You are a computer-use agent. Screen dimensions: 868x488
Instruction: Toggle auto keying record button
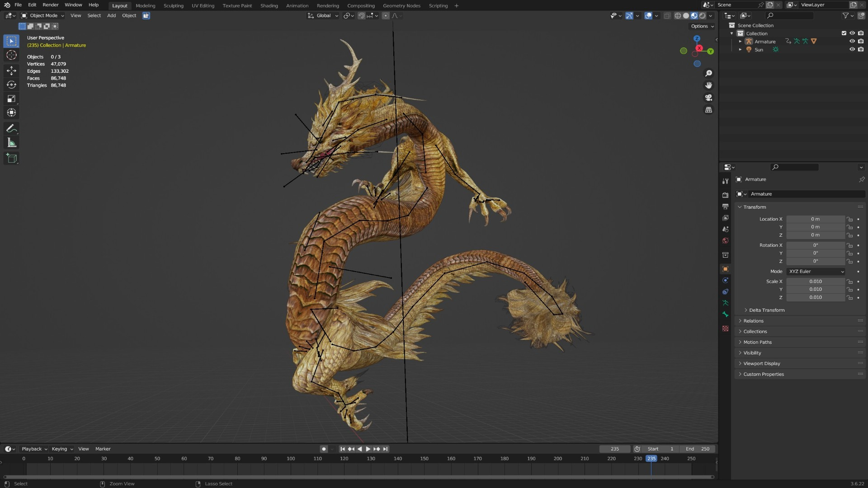click(x=324, y=449)
